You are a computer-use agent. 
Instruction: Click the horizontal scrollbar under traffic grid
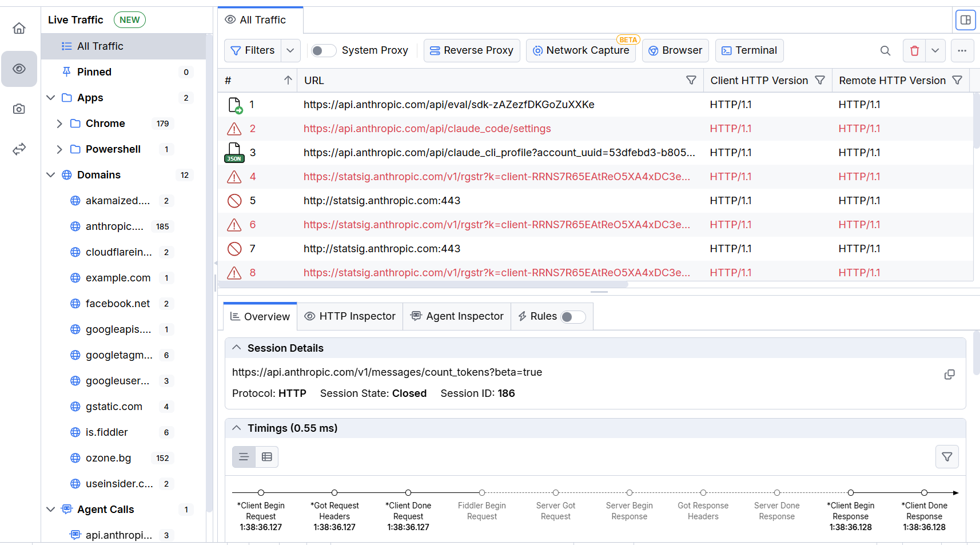pos(423,284)
